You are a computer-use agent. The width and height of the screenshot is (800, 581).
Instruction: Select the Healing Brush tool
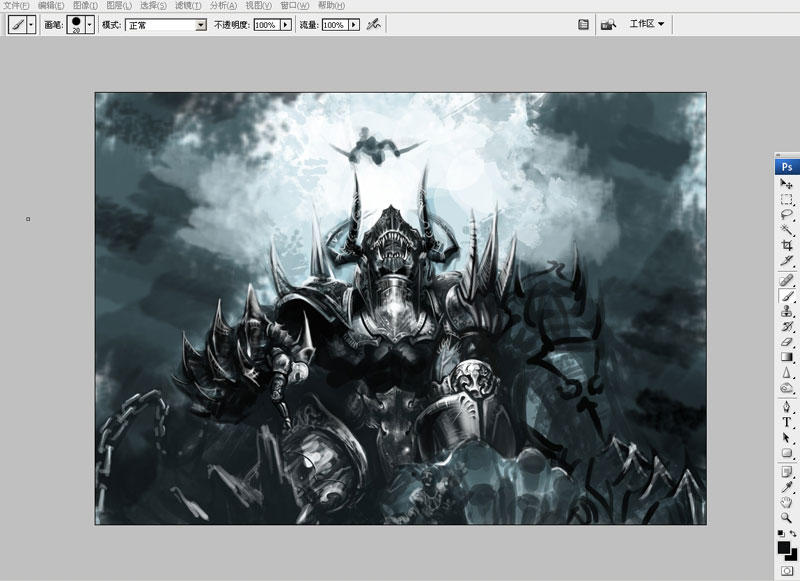click(x=786, y=280)
